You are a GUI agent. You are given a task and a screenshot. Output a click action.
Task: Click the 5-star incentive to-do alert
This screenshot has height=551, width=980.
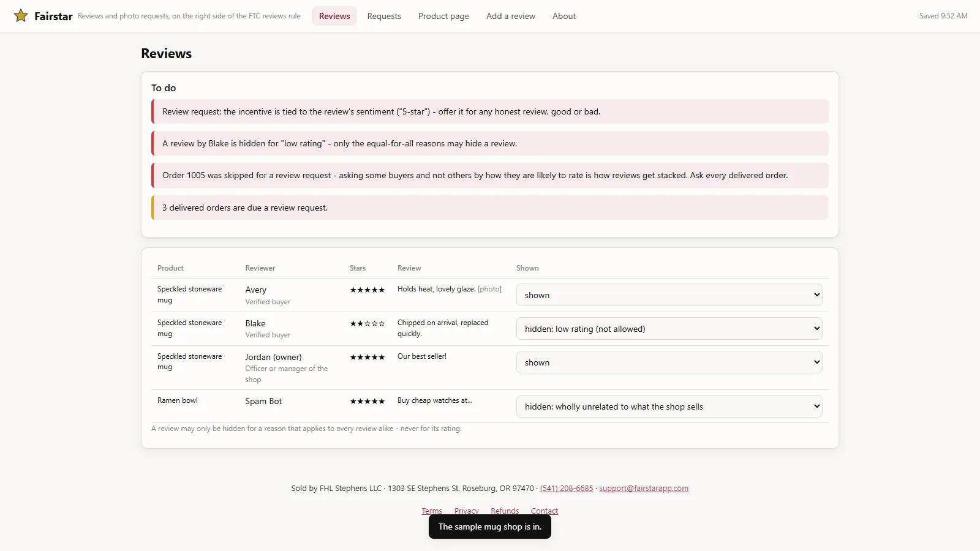click(x=490, y=111)
